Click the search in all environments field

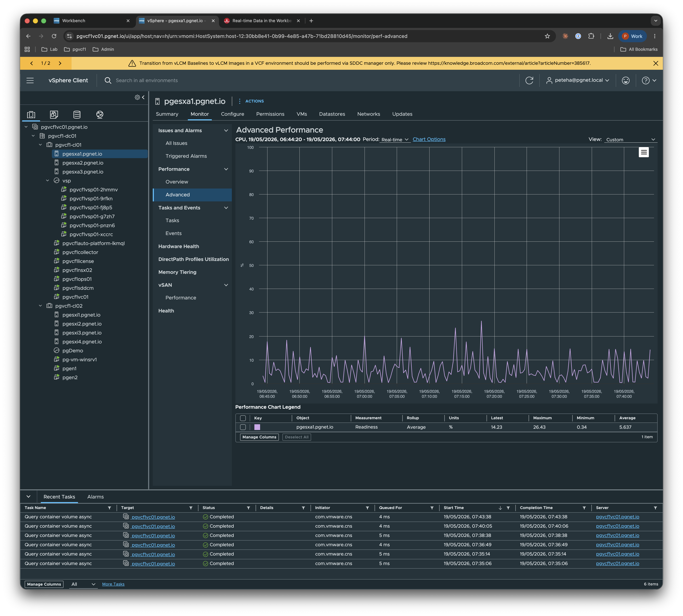[x=147, y=80]
